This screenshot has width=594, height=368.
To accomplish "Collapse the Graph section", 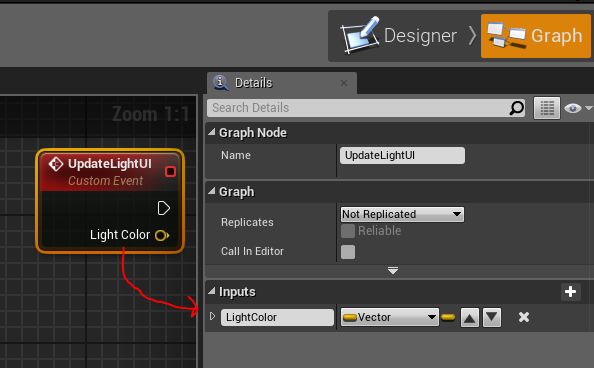I will pos(212,191).
